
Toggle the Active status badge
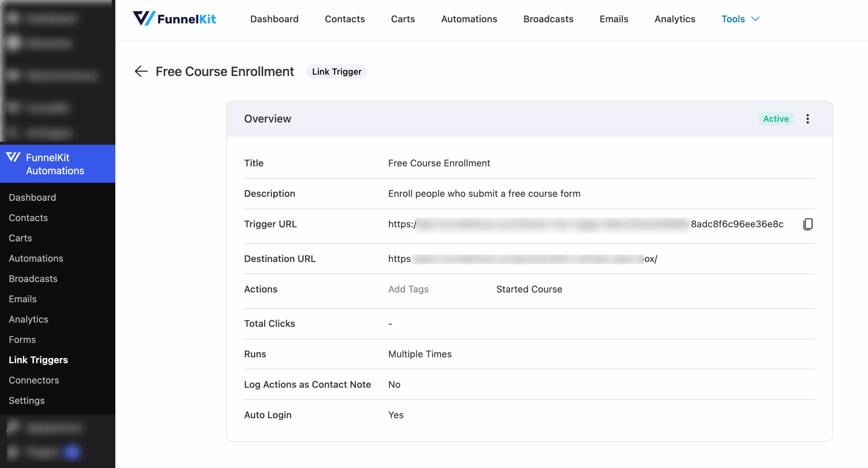click(776, 119)
